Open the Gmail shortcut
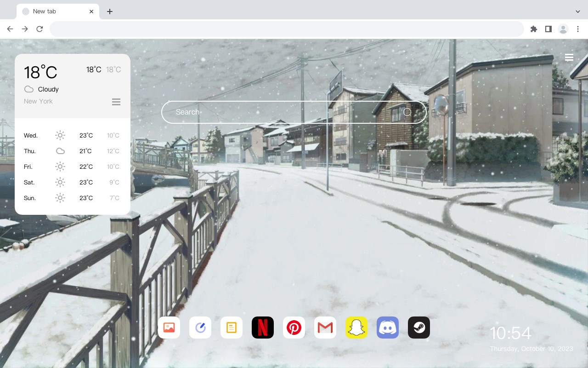 [325, 328]
